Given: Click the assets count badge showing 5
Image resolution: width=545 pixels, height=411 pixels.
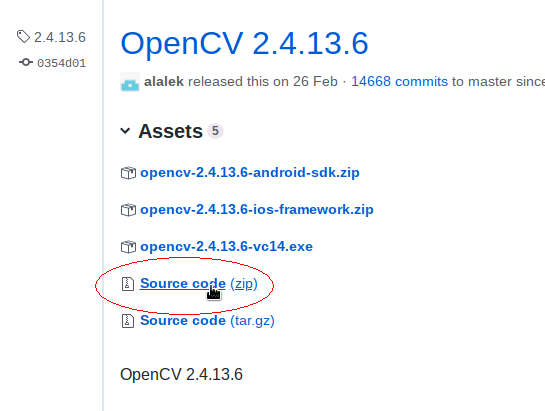Looking at the screenshot, I should 215,131.
